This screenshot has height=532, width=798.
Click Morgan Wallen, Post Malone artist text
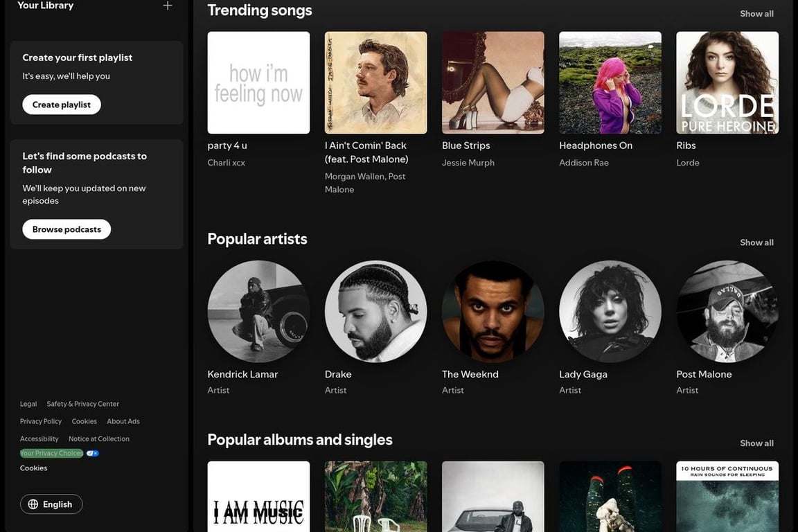pyautogui.click(x=365, y=183)
